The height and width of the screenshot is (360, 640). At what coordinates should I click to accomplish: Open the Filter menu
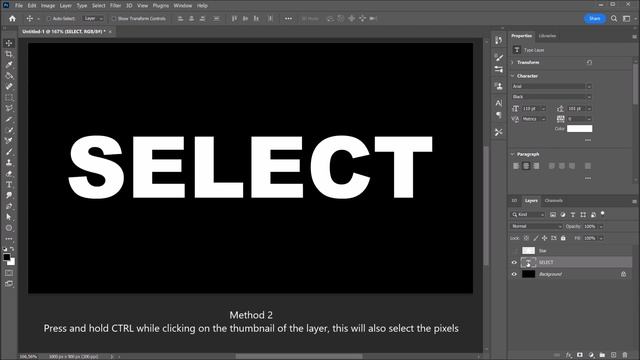pos(116,6)
